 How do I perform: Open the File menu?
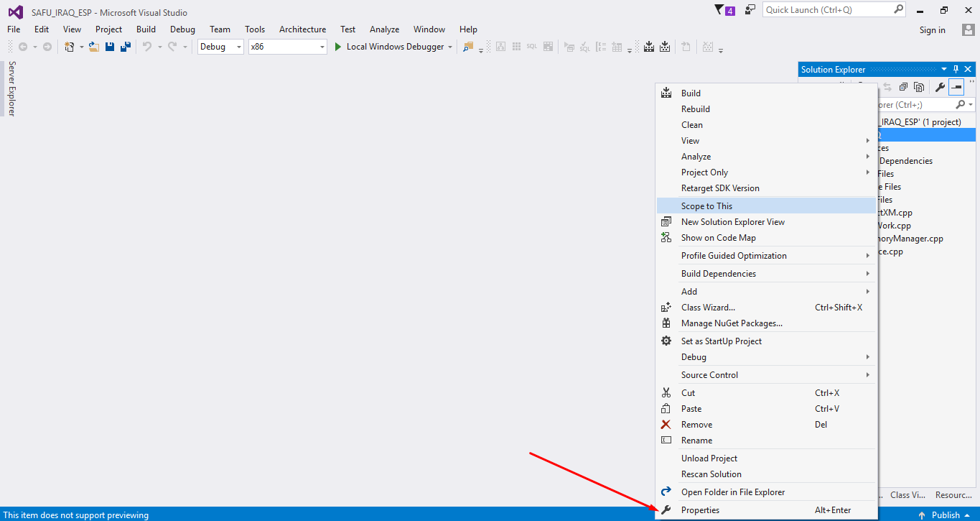pos(14,29)
